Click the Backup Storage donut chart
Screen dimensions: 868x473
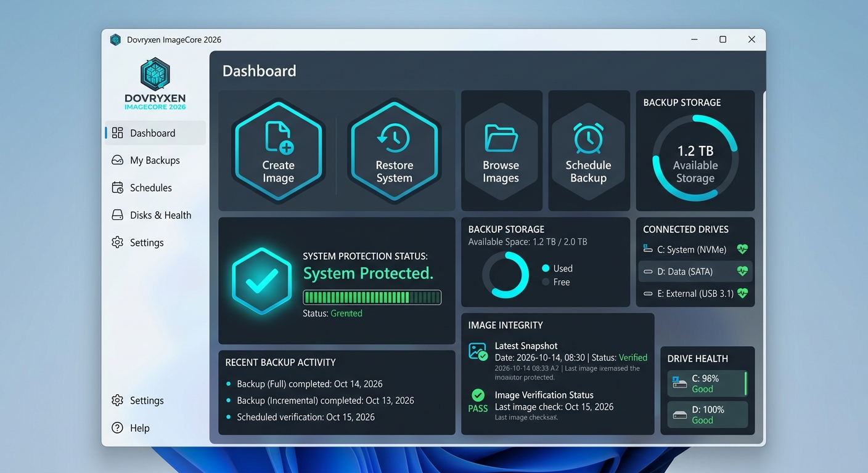point(506,275)
